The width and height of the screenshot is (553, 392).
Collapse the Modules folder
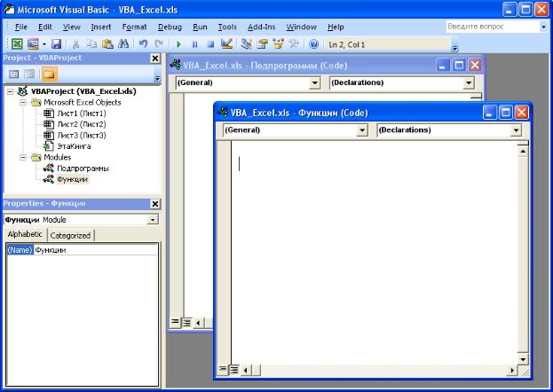coord(23,158)
